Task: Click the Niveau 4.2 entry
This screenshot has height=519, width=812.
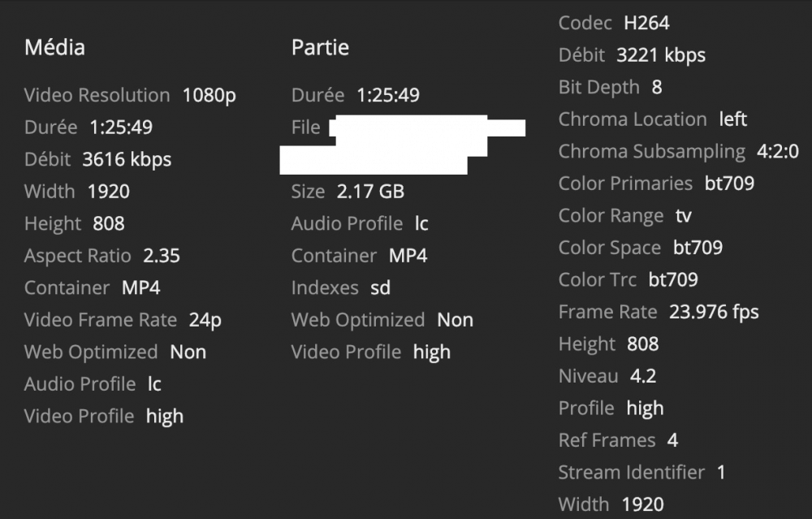Action: coord(607,377)
